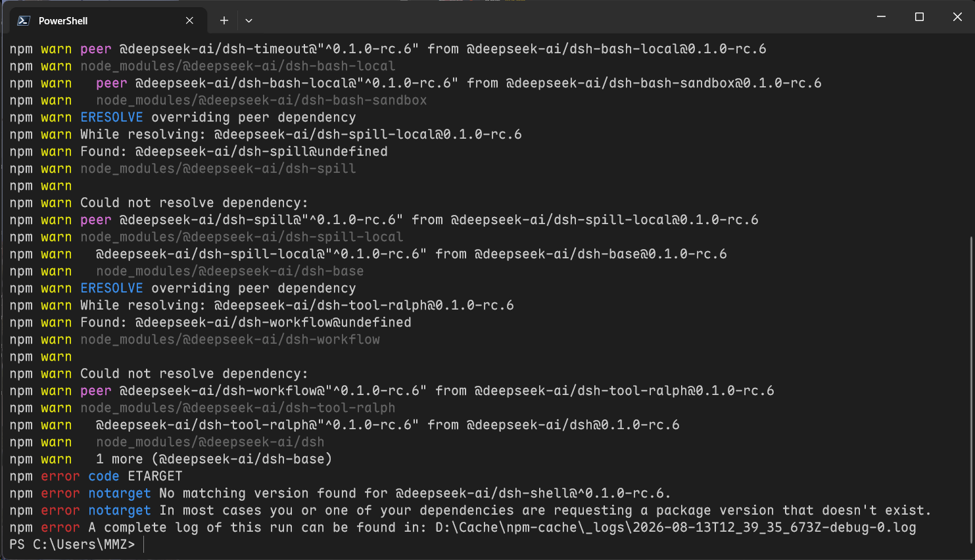
Task: Close the terminal window
Action: tap(957, 16)
